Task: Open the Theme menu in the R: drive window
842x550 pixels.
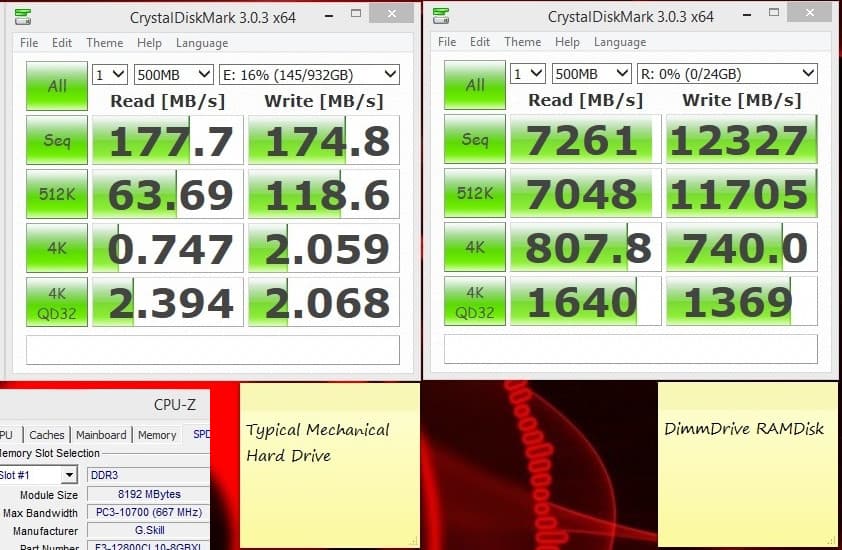Action: click(x=522, y=43)
